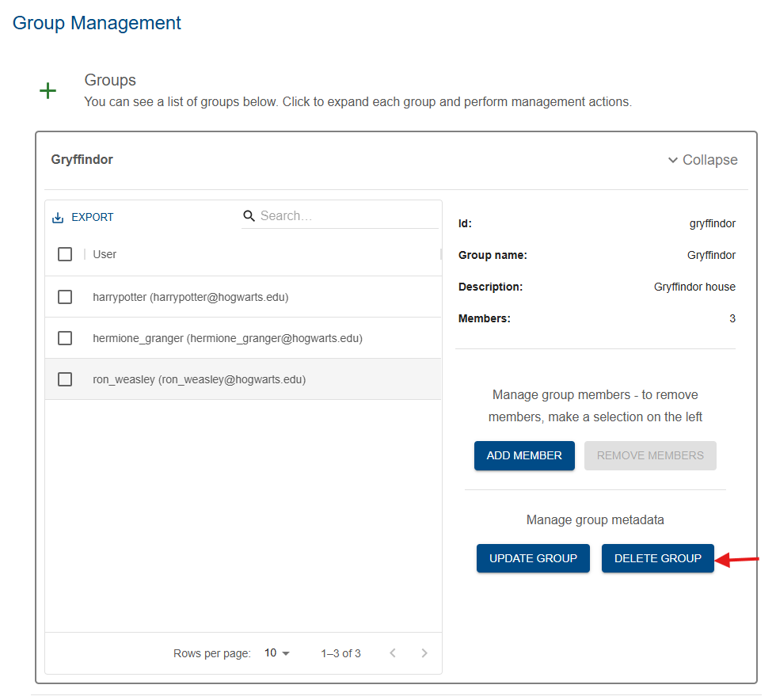Click the Gryffindor group header title

82,159
